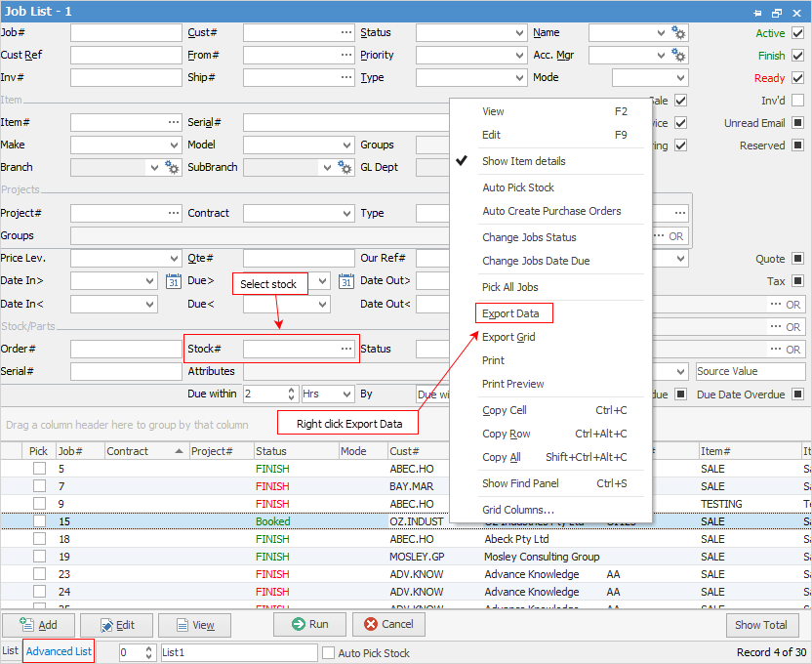Click the gear icon beside Acc. Mgr field

click(x=679, y=56)
